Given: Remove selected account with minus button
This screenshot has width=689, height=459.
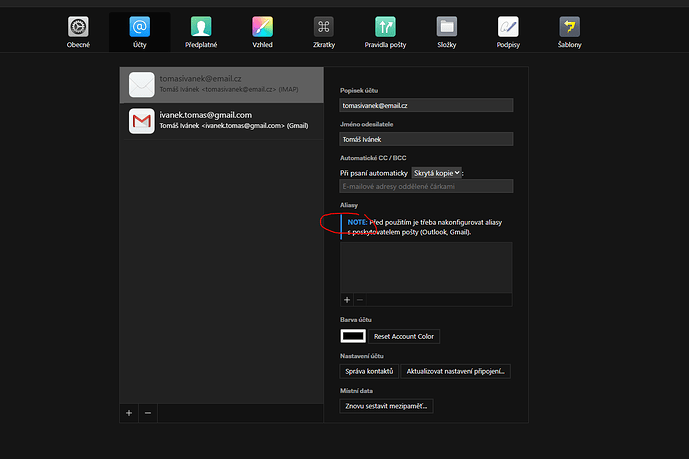Looking at the screenshot, I should [x=148, y=413].
